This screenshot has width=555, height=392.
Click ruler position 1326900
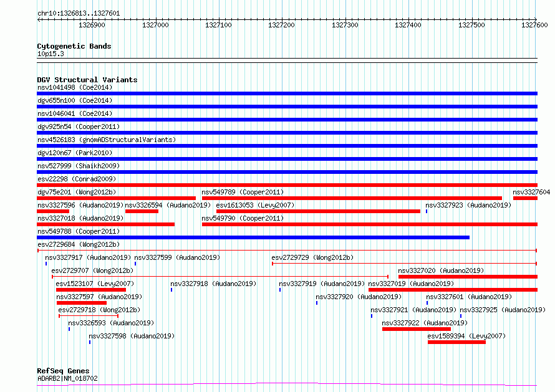pos(92,25)
